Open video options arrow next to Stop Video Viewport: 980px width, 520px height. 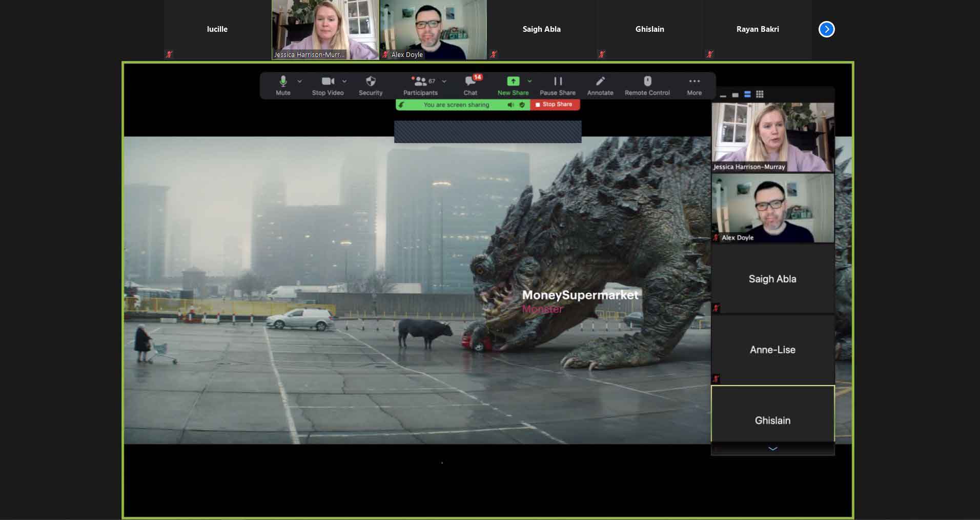tap(344, 81)
